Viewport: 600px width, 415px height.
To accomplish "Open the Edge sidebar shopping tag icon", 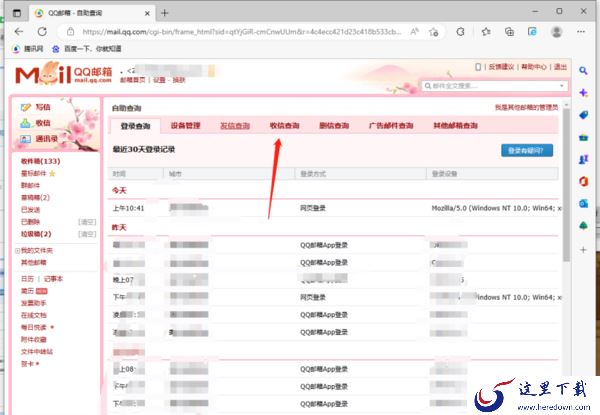I will pos(583,115).
